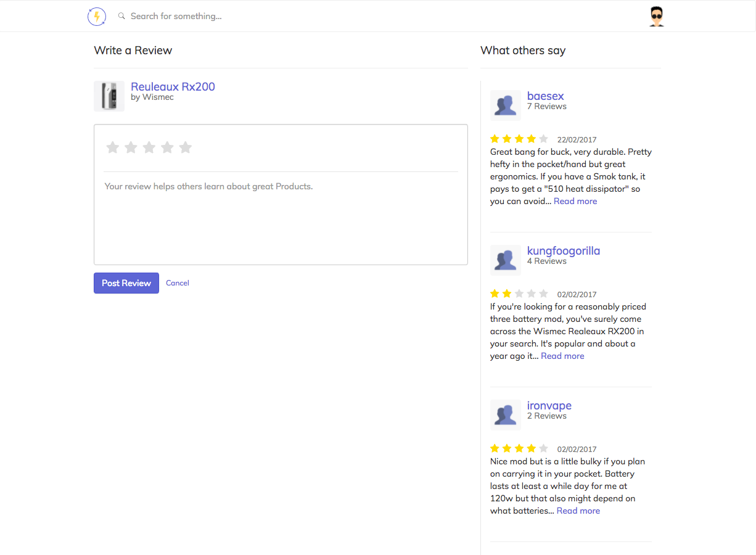756x555 pixels.
Task: Rate two stars in the review form
Action: point(131,147)
